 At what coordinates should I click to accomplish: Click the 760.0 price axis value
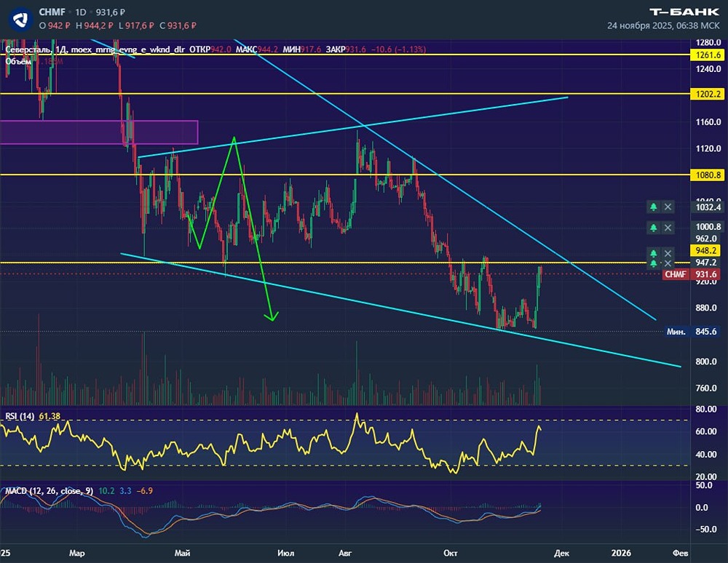pyautogui.click(x=706, y=388)
